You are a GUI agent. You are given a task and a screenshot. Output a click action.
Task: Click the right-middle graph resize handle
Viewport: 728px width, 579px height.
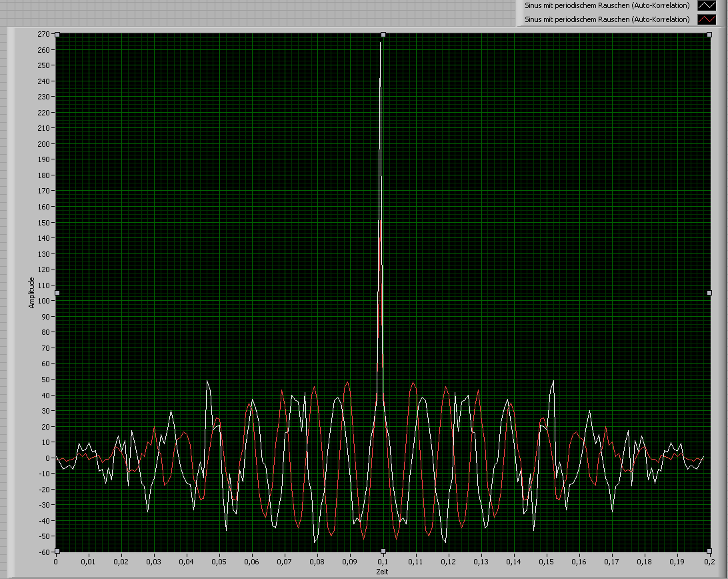(x=709, y=292)
